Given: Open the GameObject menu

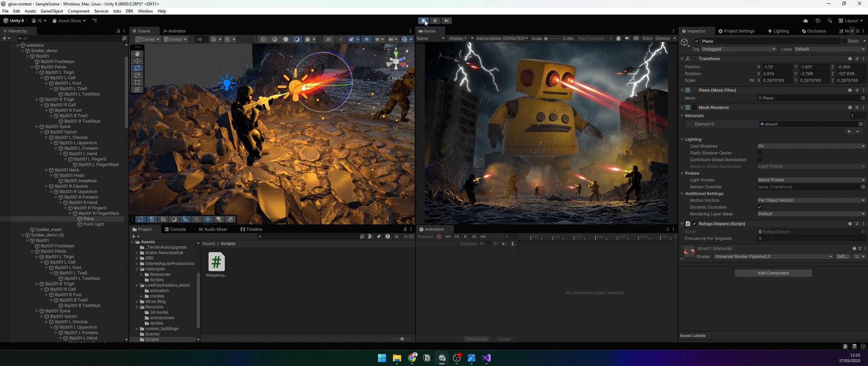Looking at the screenshot, I should [52, 11].
